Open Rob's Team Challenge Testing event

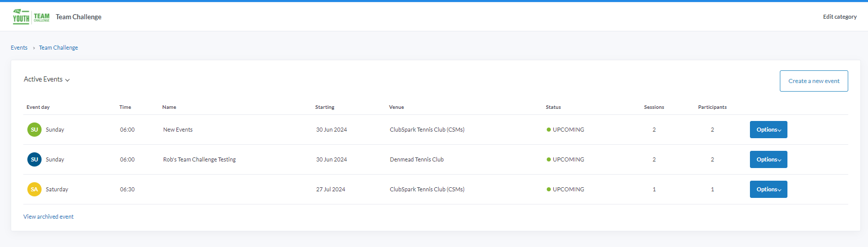click(x=200, y=159)
